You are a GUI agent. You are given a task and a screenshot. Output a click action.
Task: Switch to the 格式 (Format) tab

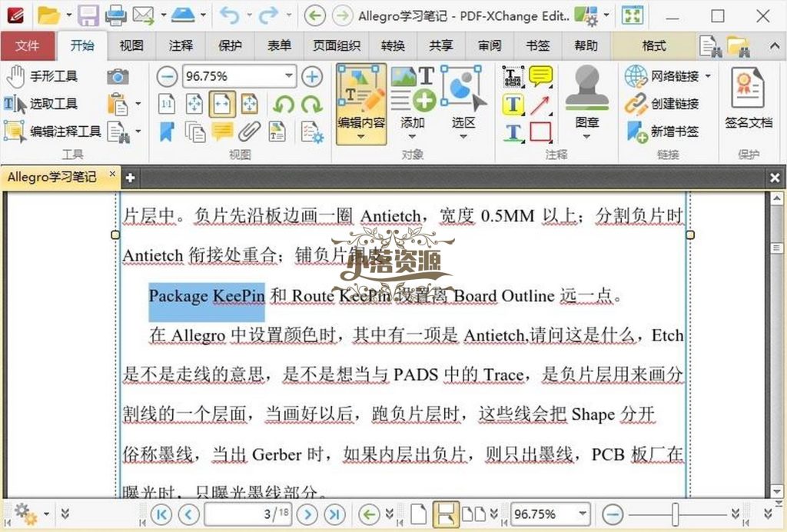(x=654, y=45)
